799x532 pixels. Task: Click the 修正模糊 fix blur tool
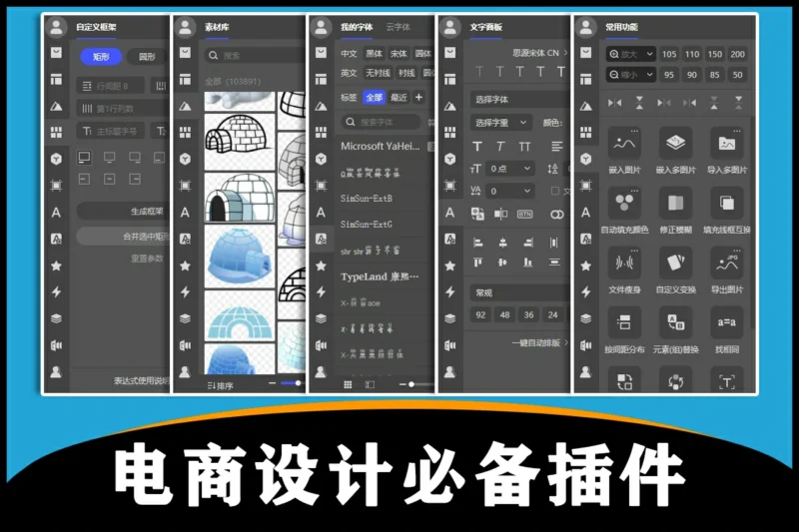(675, 204)
